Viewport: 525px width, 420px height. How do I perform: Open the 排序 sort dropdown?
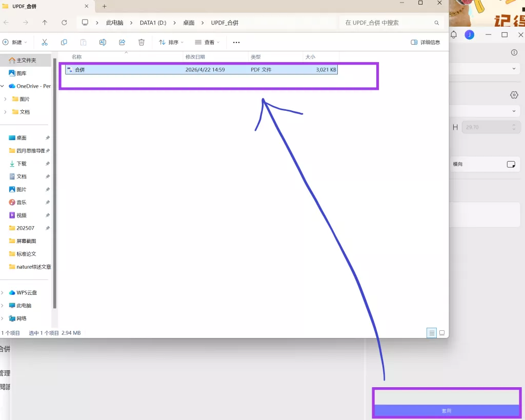[x=171, y=42]
